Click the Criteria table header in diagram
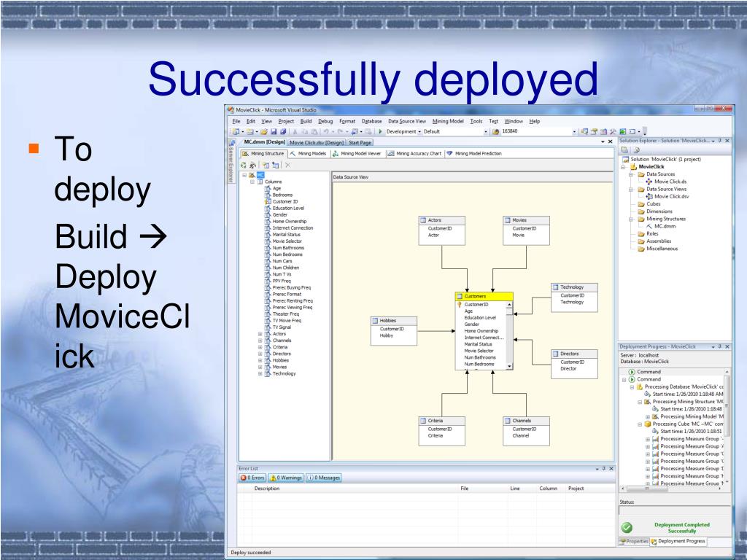 pyautogui.click(x=441, y=421)
